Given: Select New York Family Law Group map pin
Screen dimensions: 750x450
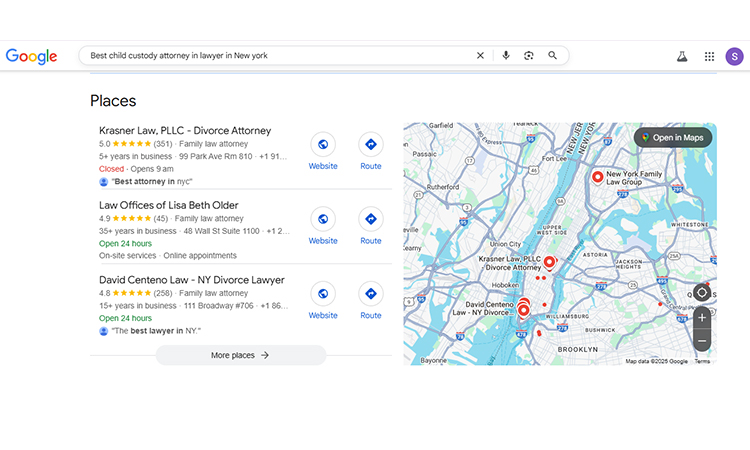Looking at the screenshot, I should pyautogui.click(x=597, y=177).
